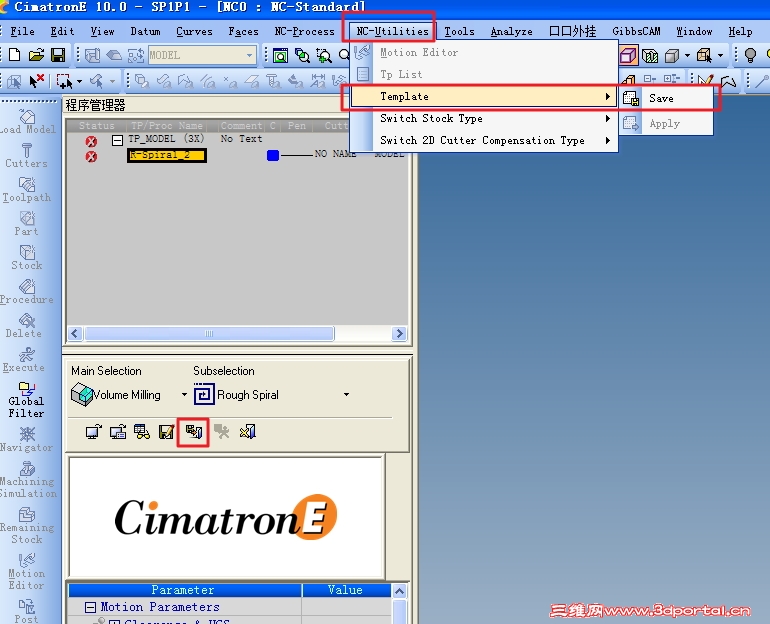Image resolution: width=770 pixels, height=624 pixels.
Task: Click the Open file folder icon
Action: (36, 54)
